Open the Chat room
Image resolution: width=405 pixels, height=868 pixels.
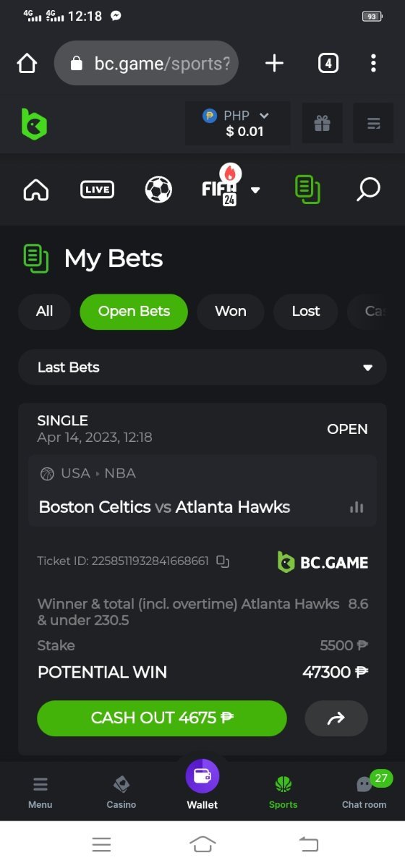tap(364, 790)
